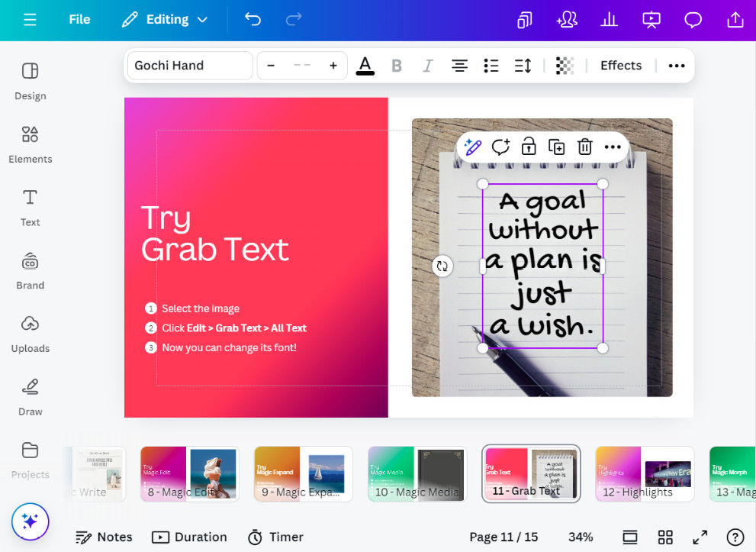Open the Uploads panel
Viewport: 756px width, 552px height.
coord(30,334)
